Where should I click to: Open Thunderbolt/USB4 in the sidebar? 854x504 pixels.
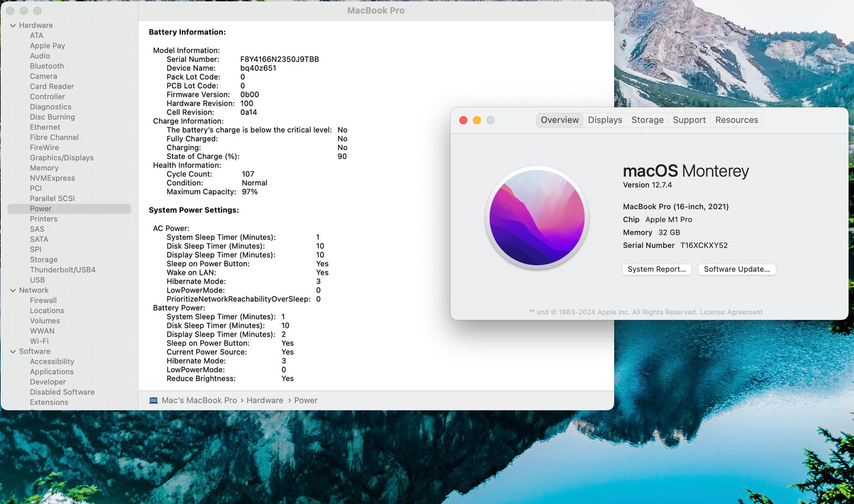(63, 270)
